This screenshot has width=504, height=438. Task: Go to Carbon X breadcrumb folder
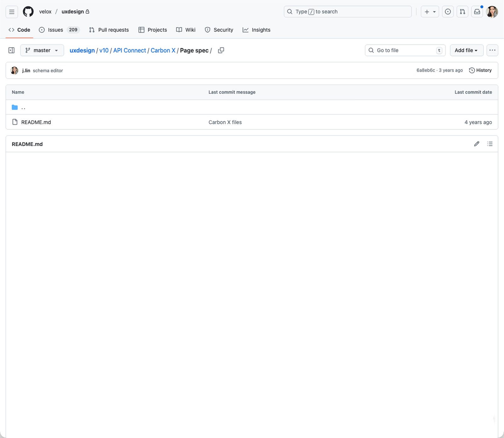click(163, 50)
